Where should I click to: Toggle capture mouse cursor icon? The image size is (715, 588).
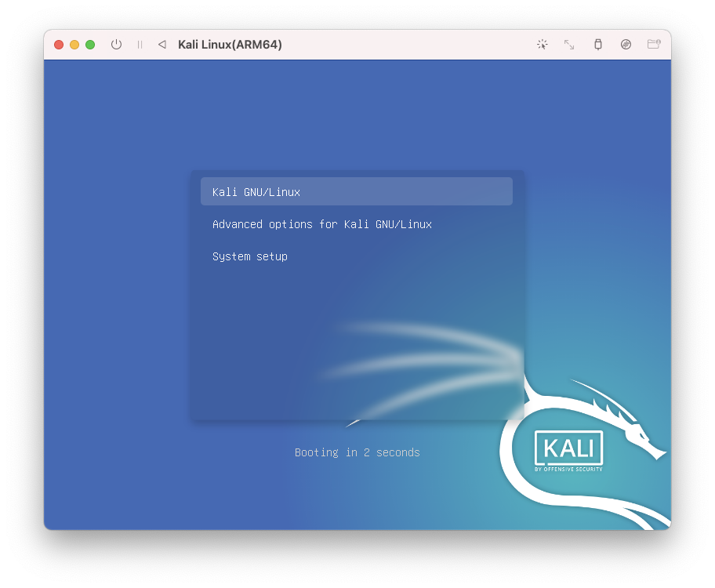(x=543, y=44)
